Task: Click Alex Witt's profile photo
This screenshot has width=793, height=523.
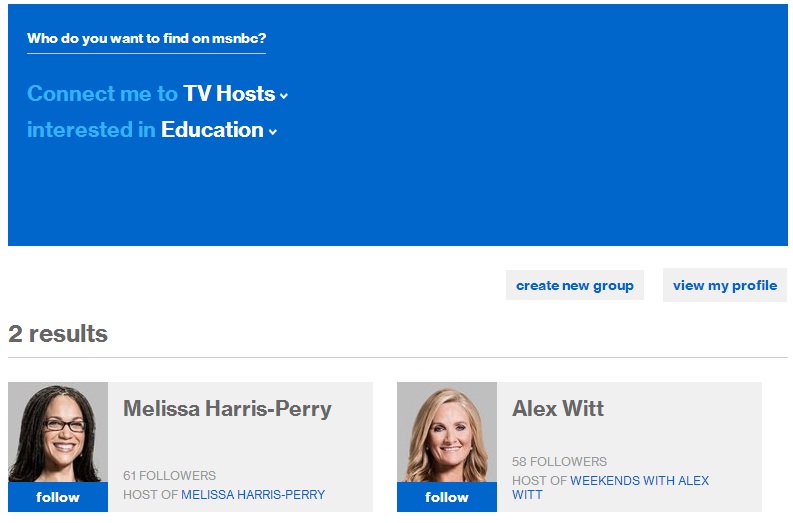Action: pos(446,432)
